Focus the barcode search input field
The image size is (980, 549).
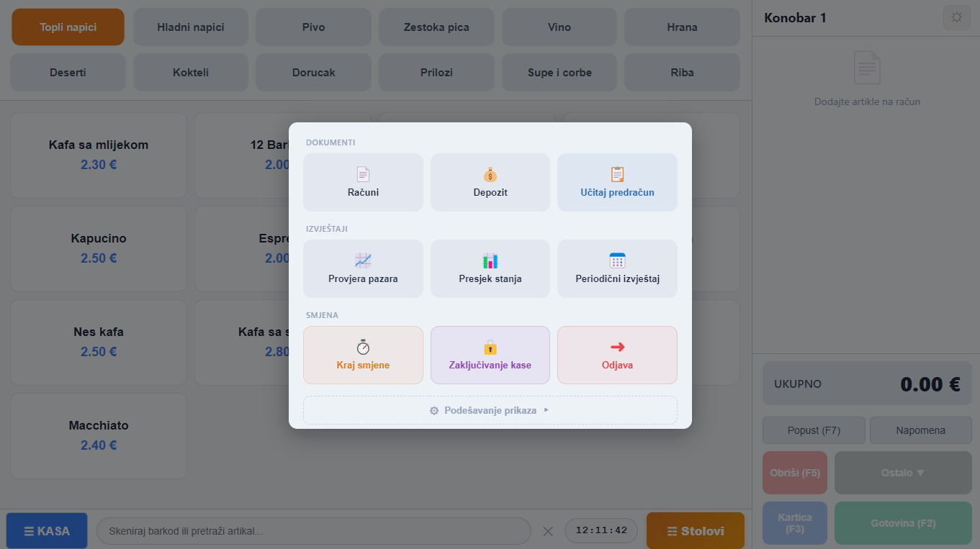314,531
